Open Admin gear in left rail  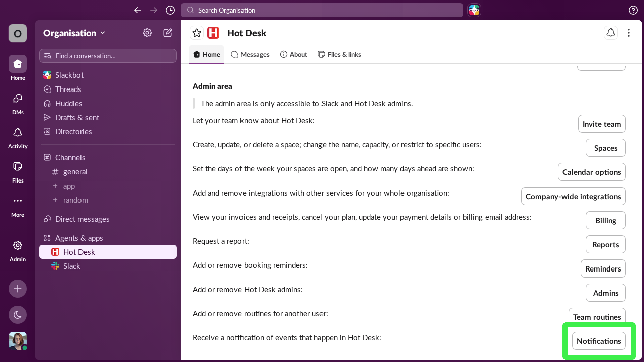tap(18, 250)
